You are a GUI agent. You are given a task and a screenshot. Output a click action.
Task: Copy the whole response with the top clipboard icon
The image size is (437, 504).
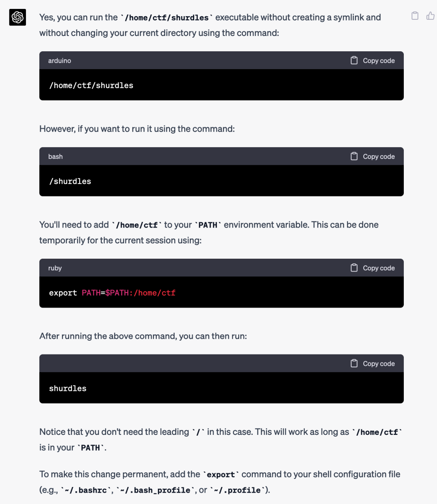click(415, 16)
